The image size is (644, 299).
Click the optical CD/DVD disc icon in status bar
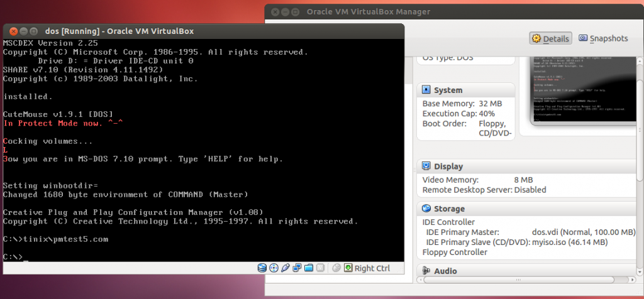274,268
